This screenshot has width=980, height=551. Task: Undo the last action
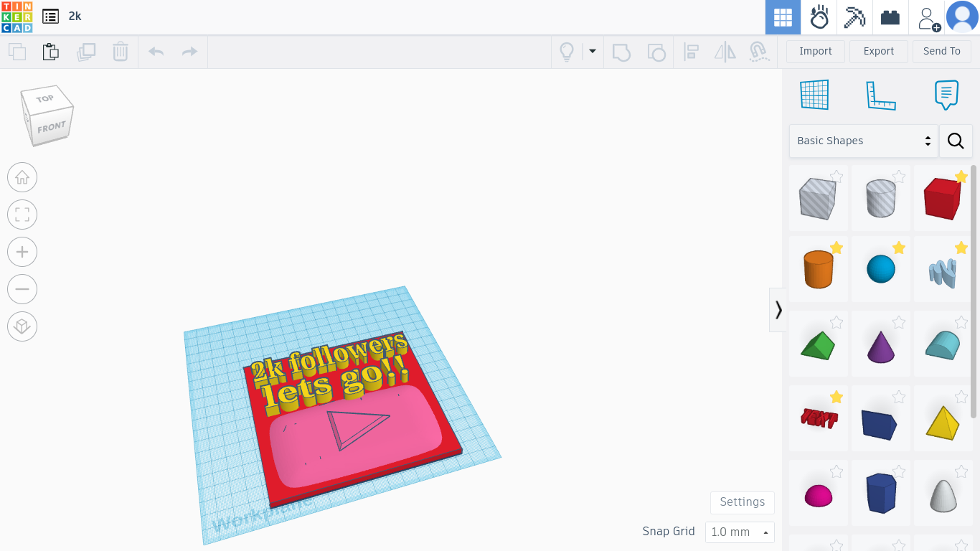point(156,52)
